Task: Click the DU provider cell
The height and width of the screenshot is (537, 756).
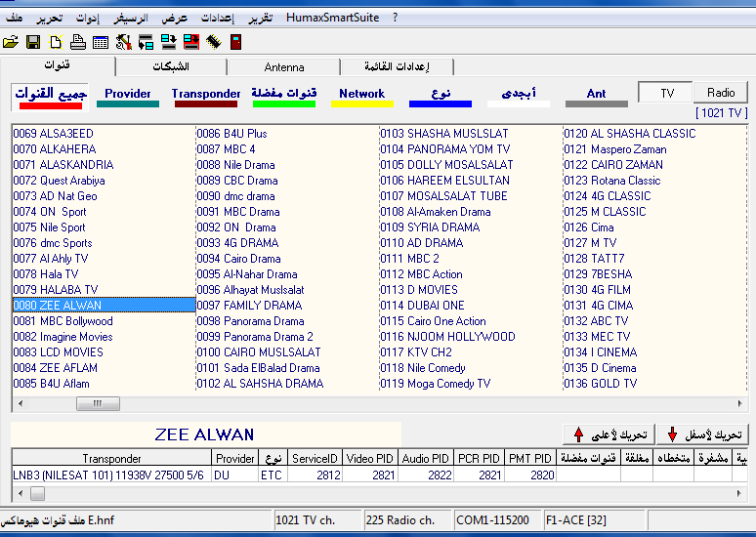Action: pyautogui.click(x=235, y=475)
